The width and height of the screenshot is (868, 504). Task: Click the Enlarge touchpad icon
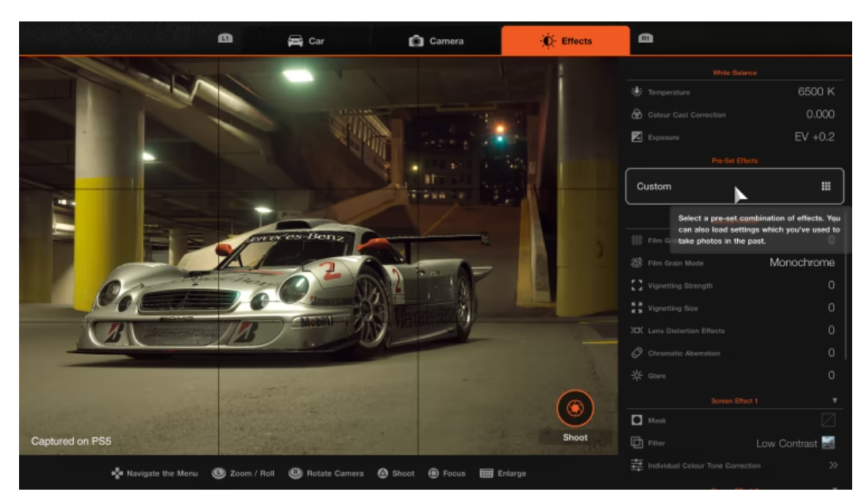(x=486, y=473)
